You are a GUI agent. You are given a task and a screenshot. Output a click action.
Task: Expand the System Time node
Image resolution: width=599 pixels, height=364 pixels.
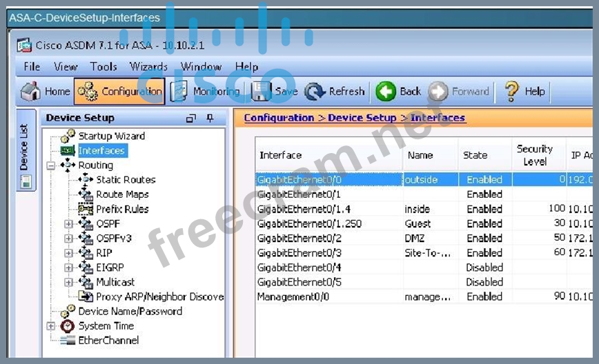coord(50,326)
